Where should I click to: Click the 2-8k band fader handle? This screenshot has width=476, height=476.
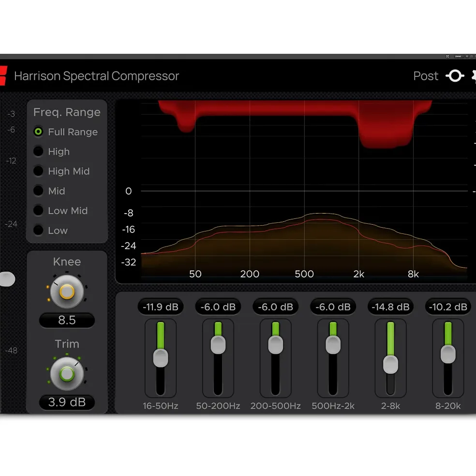(x=390, y=364)
